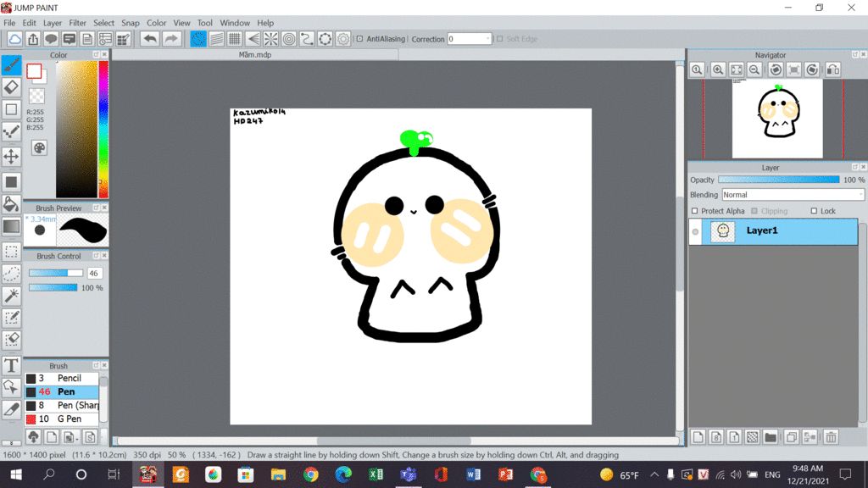Select the Pencil brush

click(62, 379)
